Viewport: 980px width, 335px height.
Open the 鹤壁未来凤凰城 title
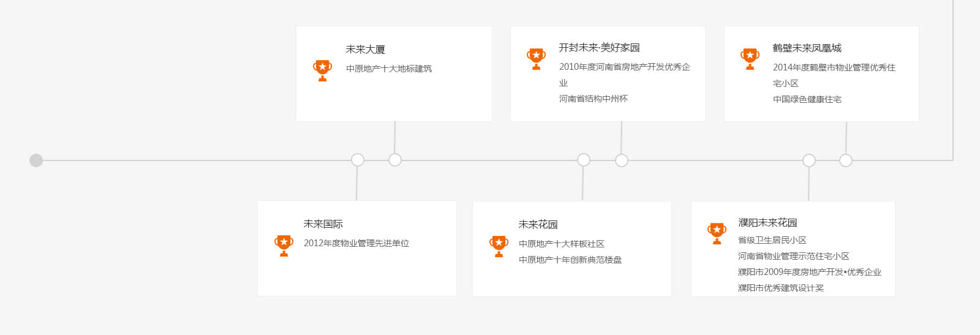pyautogui.click(x=807, y=48)
